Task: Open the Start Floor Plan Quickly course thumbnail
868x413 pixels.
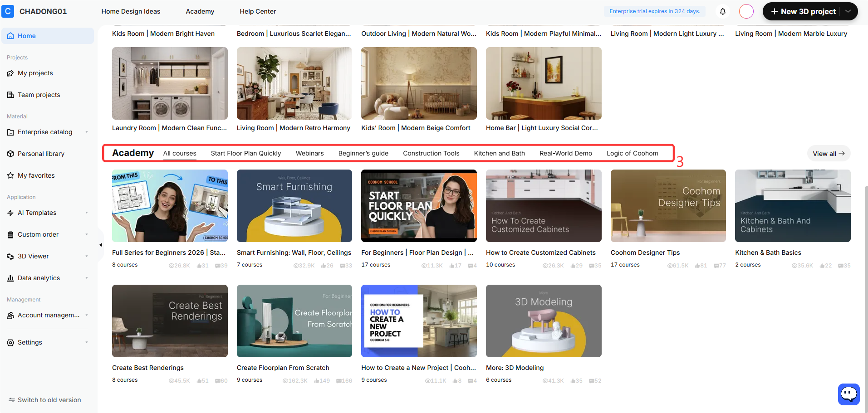Action: 419,206
